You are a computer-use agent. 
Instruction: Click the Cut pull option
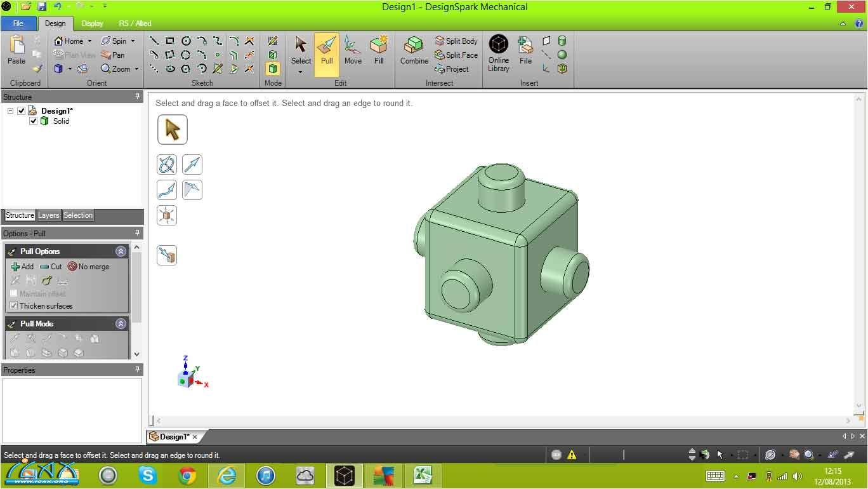click(51, 267)
